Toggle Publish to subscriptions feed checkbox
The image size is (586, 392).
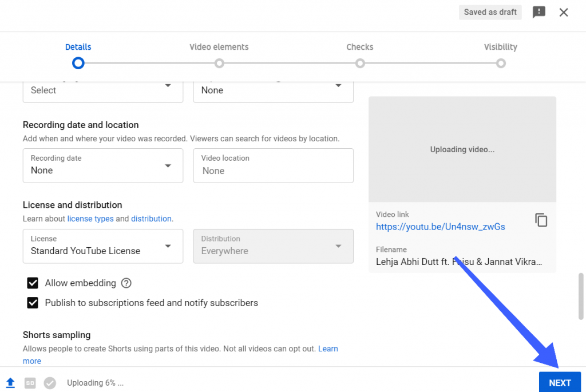click(33, 303)
